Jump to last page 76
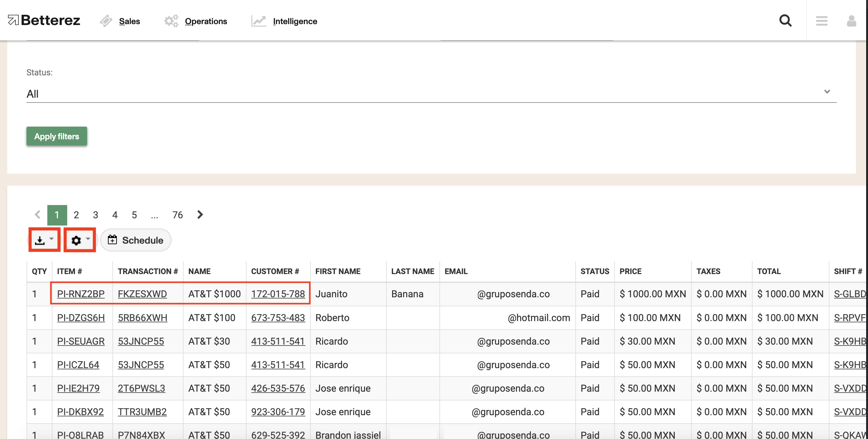The image size is (868, 439). tap(178, 215)
